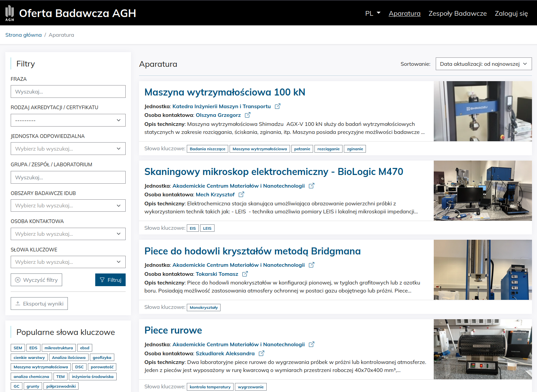The height and width of the screenshot is (392, 537).
Task: Click Zaloguj się in the navbar
Action: click(511, 13)
